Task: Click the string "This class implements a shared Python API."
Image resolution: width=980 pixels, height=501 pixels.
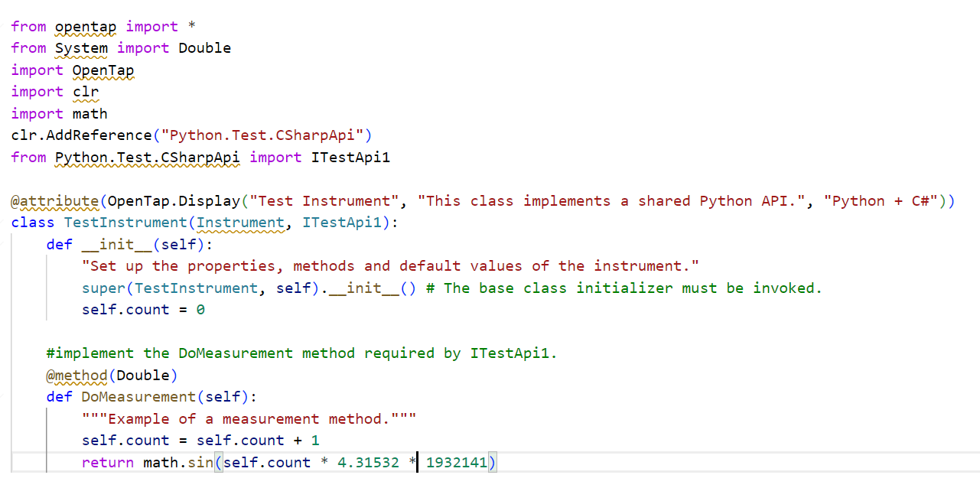Action: (612, 201)
